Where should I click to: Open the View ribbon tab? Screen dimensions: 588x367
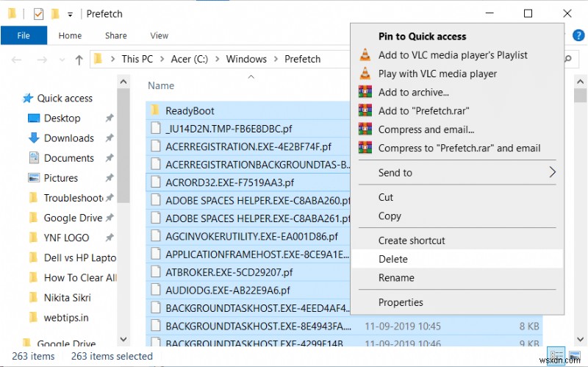tap(159, 35)
